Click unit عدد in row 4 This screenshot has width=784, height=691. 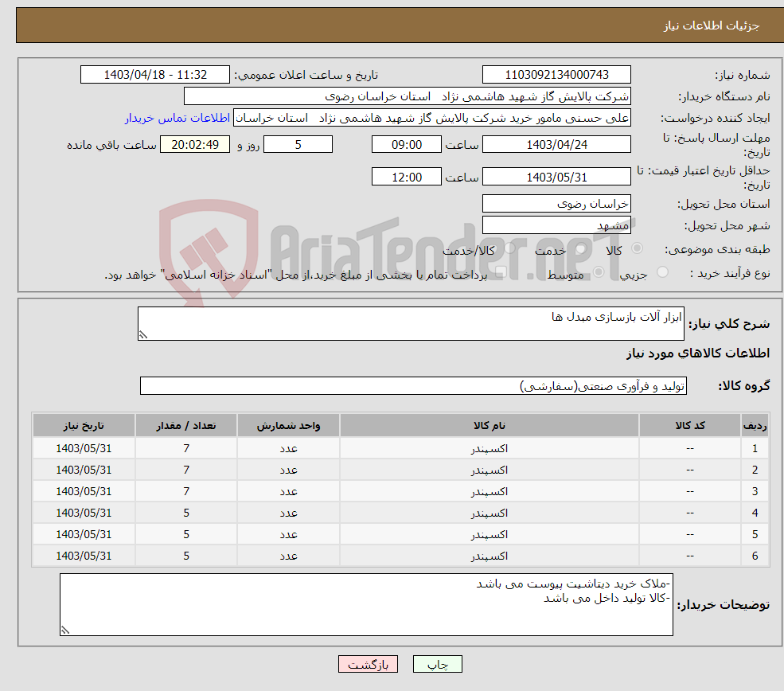288,513
